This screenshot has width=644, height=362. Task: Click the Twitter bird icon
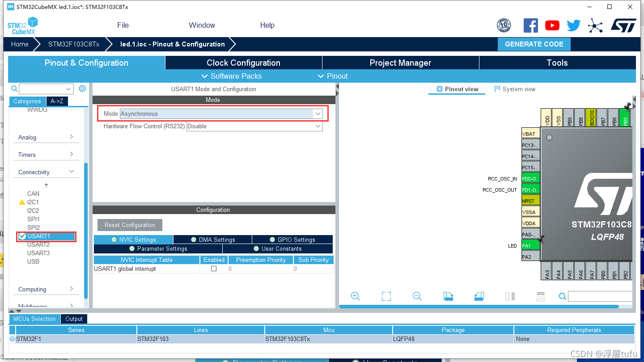tap(574, 25)
